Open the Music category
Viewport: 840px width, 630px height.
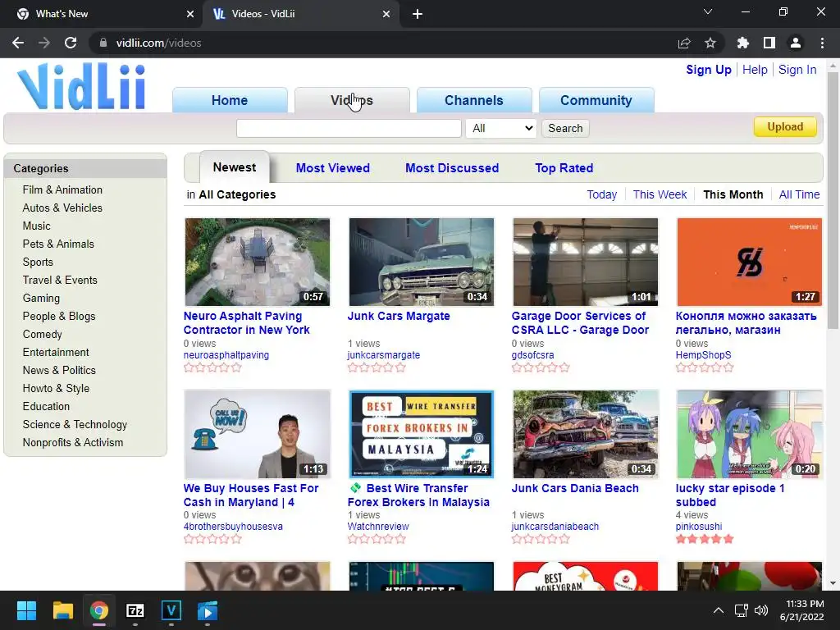36,226
